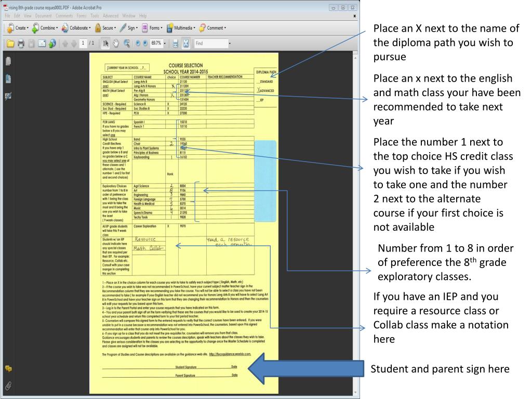532x399 pixels.
Task: Click the vertical scrollbar down arrow
Action: 355,392
